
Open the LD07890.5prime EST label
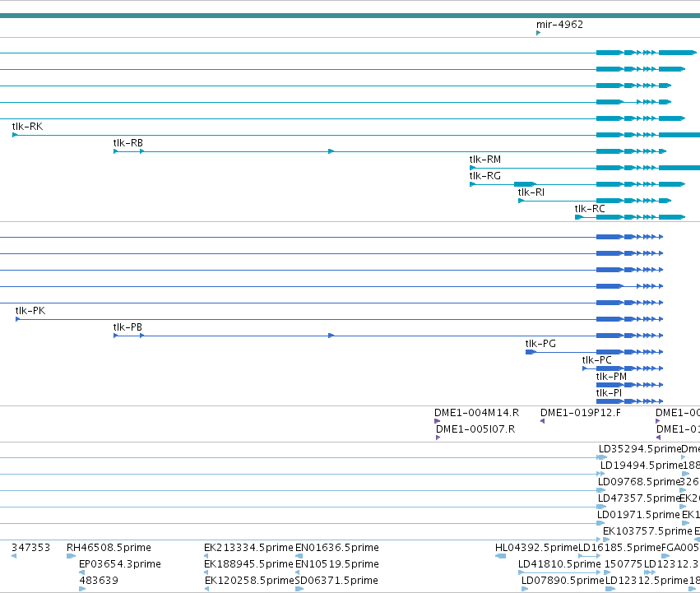pos(563,581)
